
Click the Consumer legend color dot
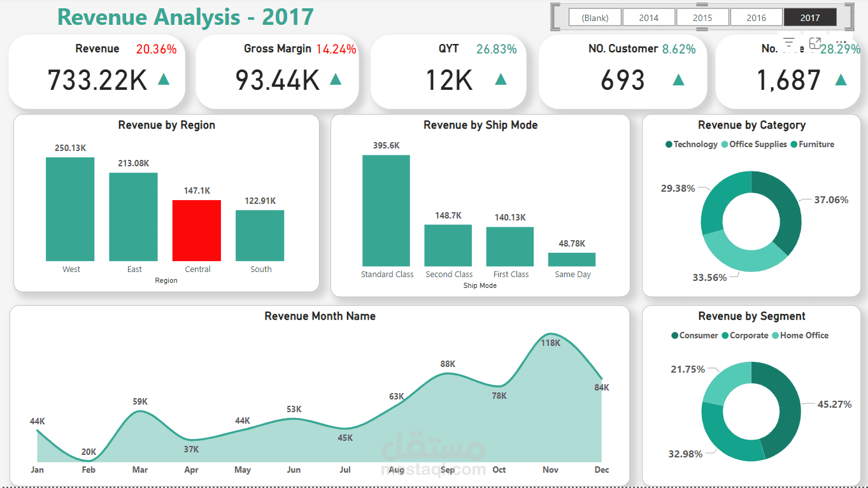pos(674,336)
